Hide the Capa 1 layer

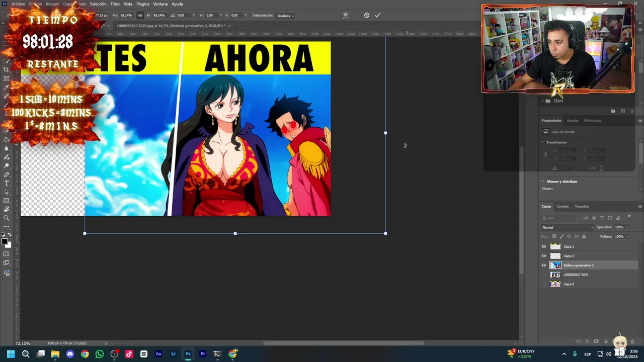pos(543,246)
